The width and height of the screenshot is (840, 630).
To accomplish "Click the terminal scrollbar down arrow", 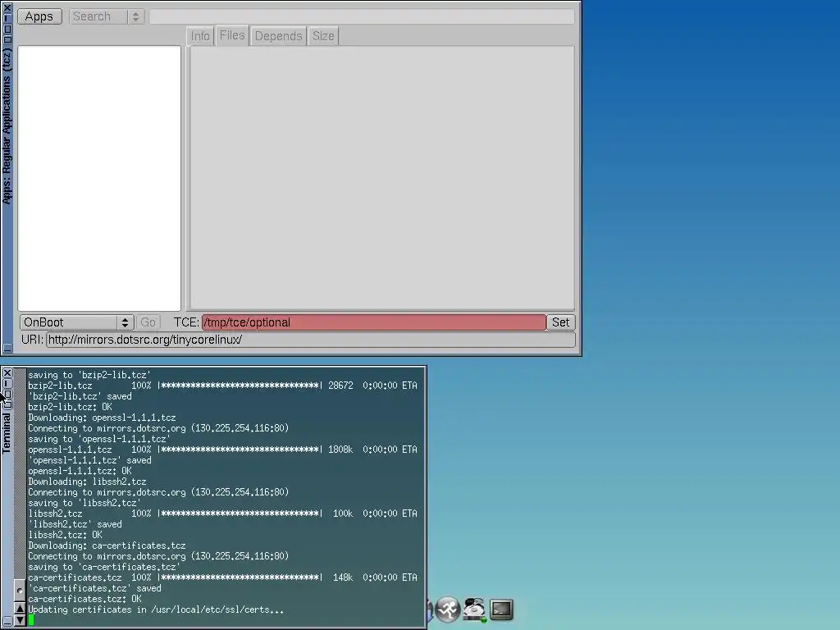I will (x=20, y=620).
